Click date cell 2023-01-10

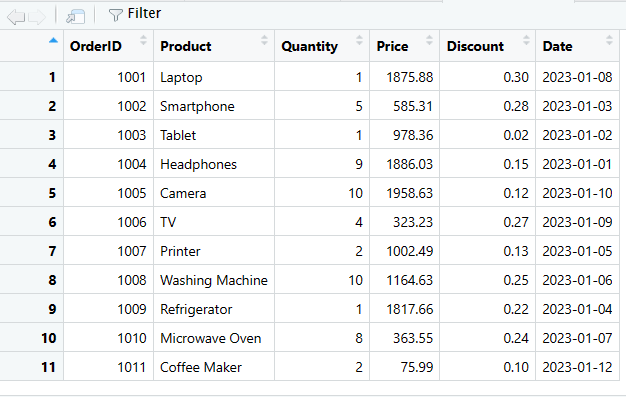tap(577, 193)
